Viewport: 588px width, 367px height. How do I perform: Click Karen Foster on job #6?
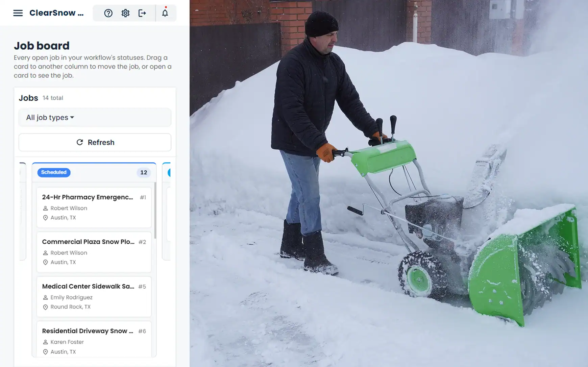coord(67,342)
